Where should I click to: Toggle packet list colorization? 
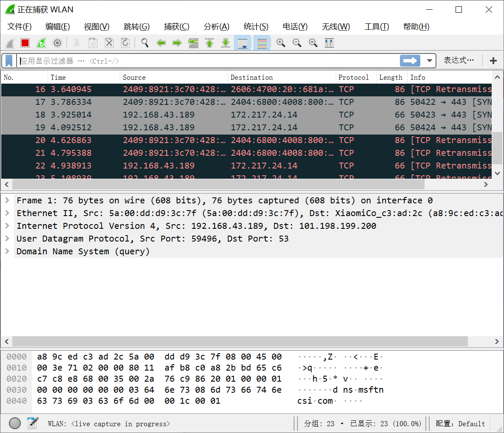point(262,43)
